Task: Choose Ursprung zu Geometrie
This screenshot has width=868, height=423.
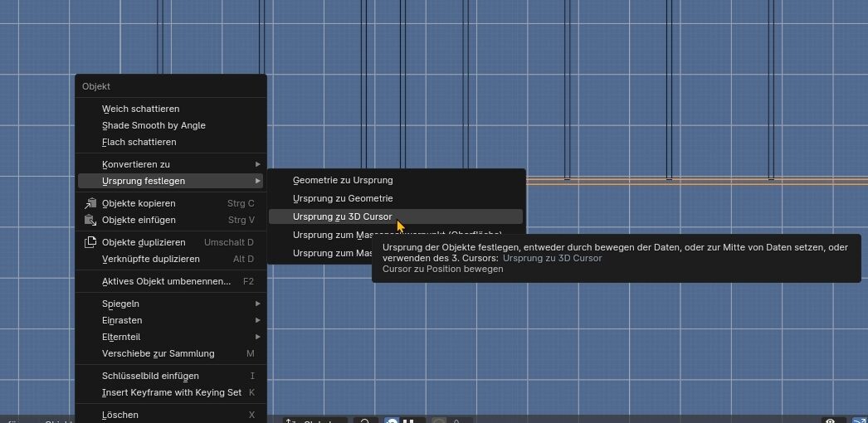Action: (343, 198)
